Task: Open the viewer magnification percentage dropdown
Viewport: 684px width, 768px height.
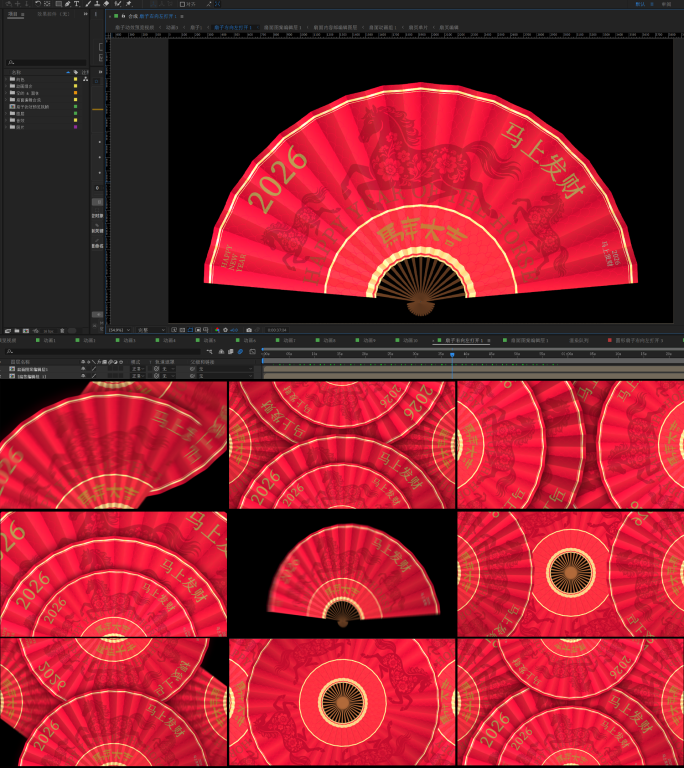Action: tap(118, 329)
